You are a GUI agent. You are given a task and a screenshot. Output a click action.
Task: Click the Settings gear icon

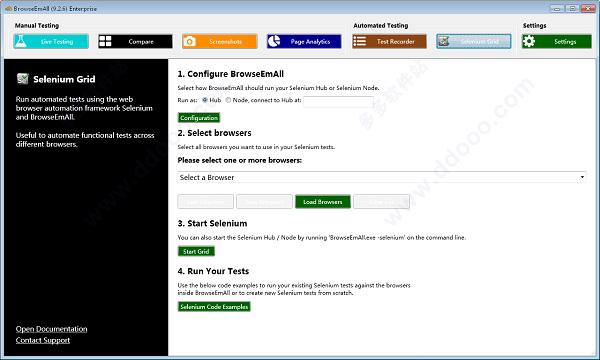tap(529, 41)
